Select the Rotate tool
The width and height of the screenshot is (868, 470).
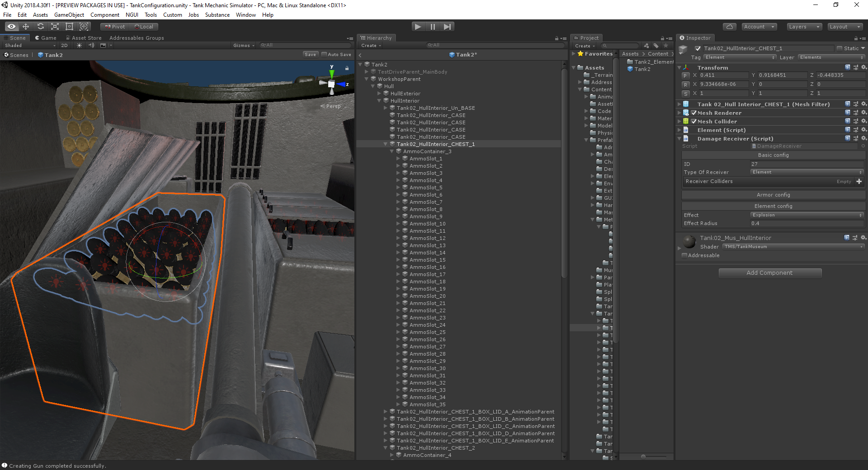(40, 27)
